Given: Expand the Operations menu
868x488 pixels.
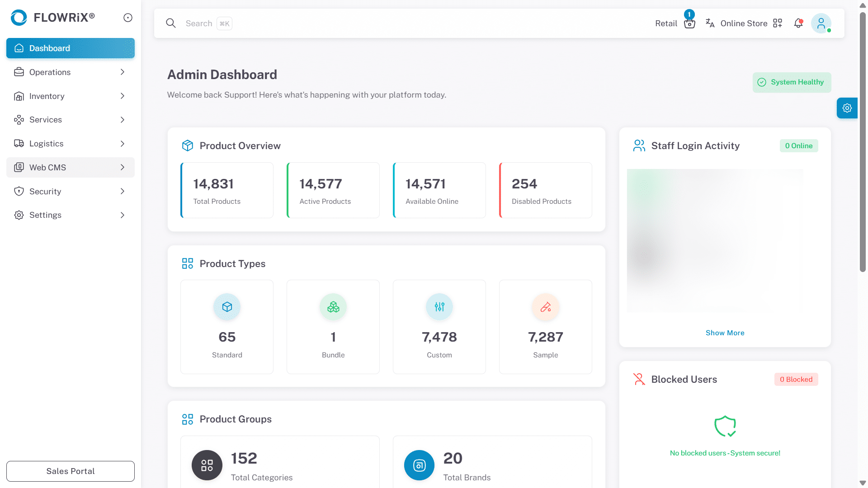Looking at the screenshot, I should coord(70,72).
